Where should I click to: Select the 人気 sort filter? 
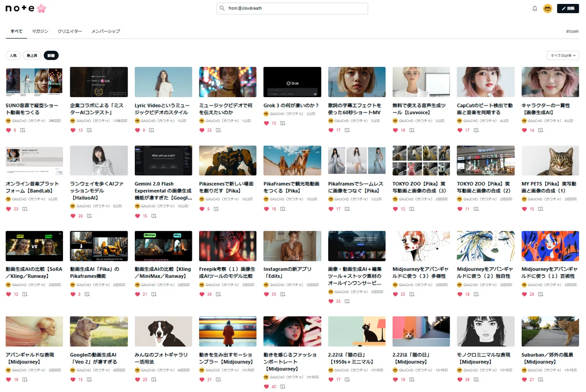tap(13, 56)
